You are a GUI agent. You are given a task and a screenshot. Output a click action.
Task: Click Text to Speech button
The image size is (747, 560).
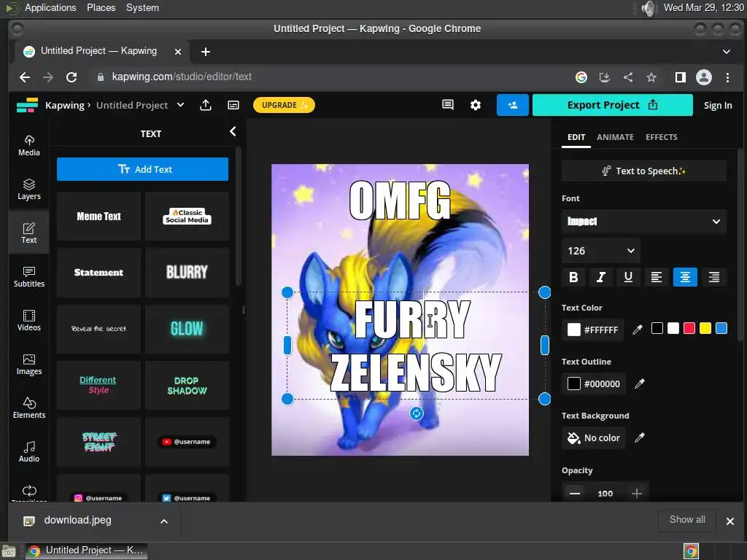point(644,171)
